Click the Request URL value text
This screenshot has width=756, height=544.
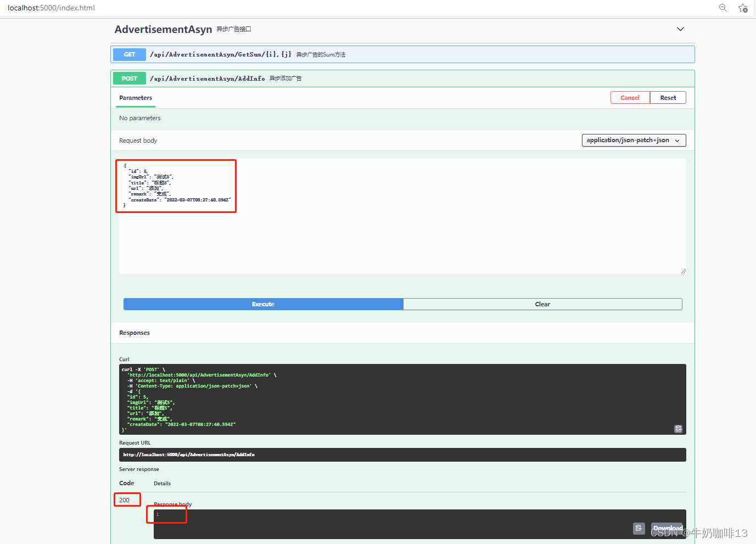[189, 455]
